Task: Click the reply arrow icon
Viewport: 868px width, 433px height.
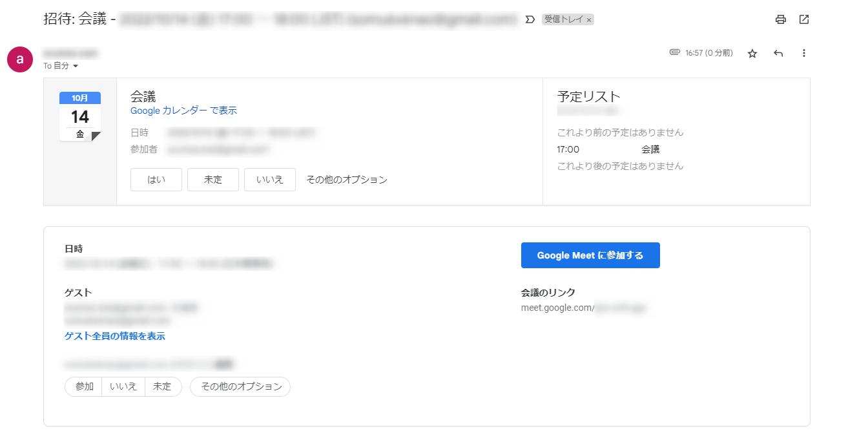Action: click(x=778, y=54)
